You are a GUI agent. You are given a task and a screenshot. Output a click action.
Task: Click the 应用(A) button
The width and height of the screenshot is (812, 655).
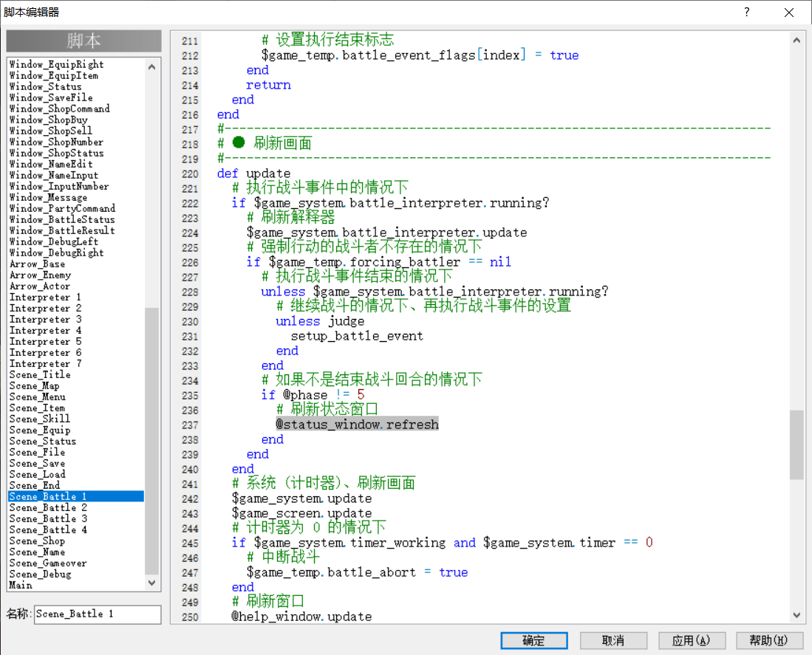692,640
